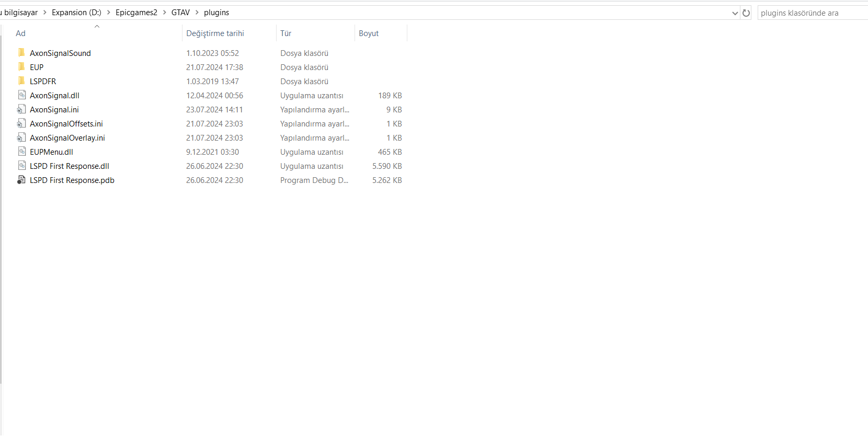This screenshot has height=448, width=868.
Task: Click the type cell of EUPMenu.dll
Action: [x=312, y=152]
